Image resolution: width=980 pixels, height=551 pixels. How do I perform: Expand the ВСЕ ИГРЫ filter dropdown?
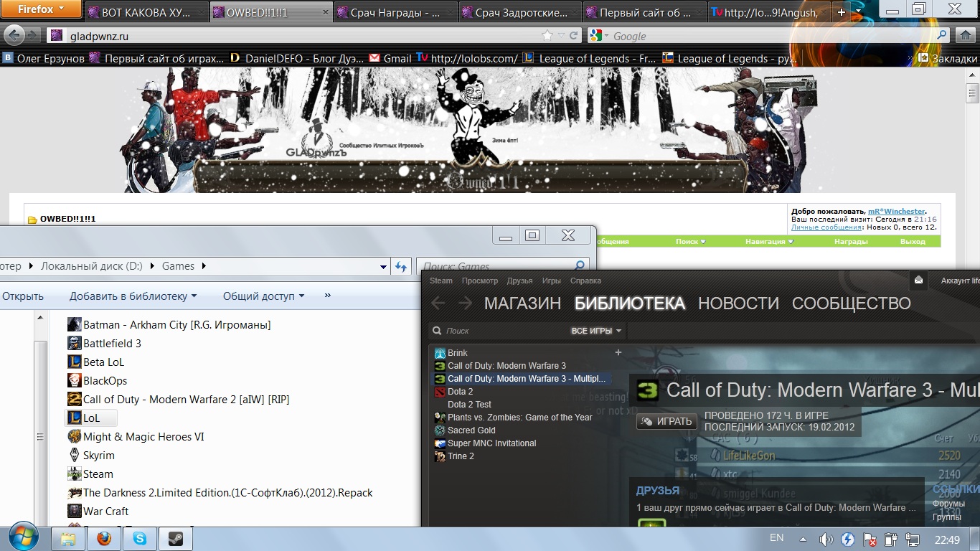click(x=596, y=331)
